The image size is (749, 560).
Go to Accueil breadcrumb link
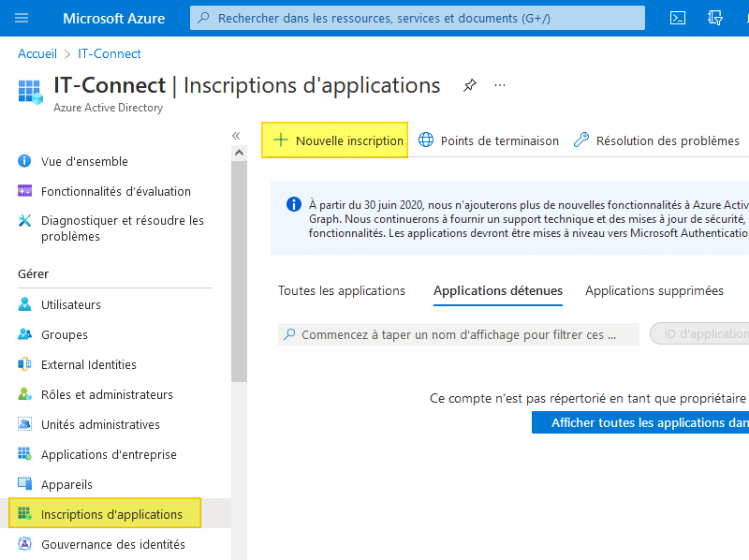coord(37,53)
